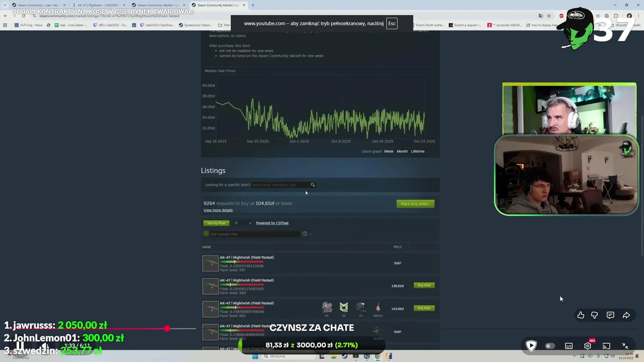Click the shield play icon in player controls
The width and height of the screenshot is (644, 362).
(x=531, y=345)
